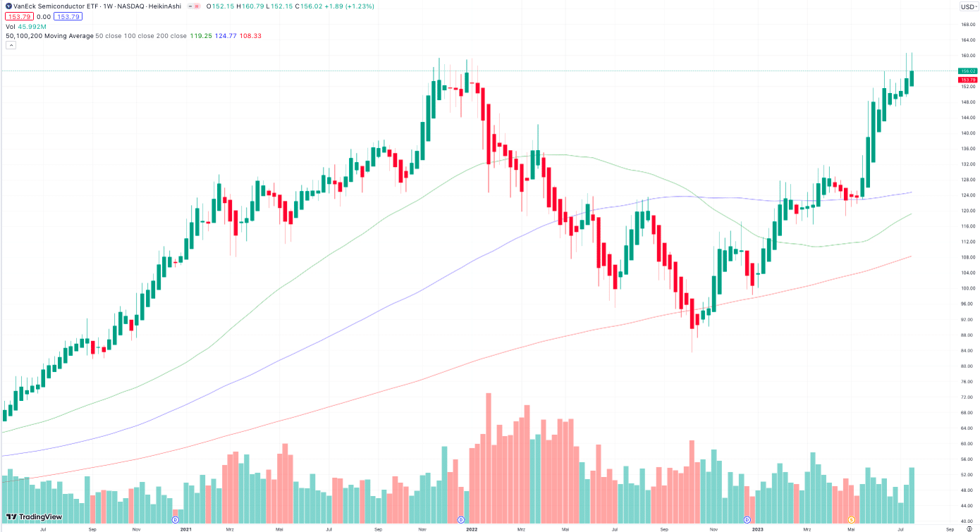Image resolution: width=980 pixels, height=532 pixels.
Task: Click the 2021 label on the time axis
Action: (186, 528)
